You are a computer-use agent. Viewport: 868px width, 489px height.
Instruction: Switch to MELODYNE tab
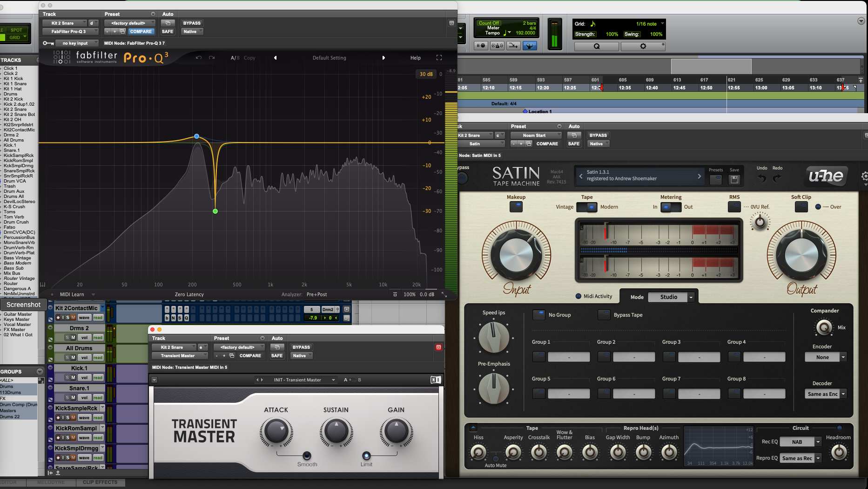tap(51, 482)
